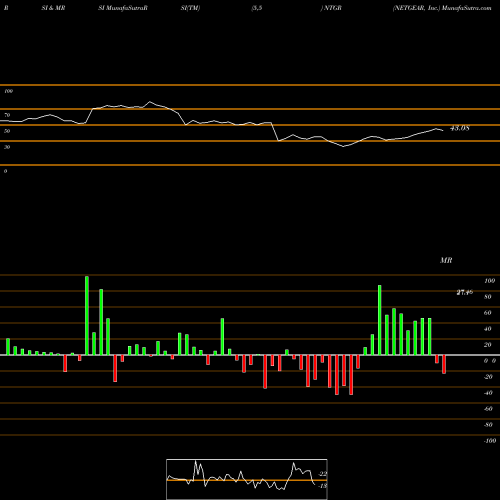Screen dimensions: 500x500
Task: Click the 'SI MunafaSutraR' header label
Action: click(x=123, y=8)
